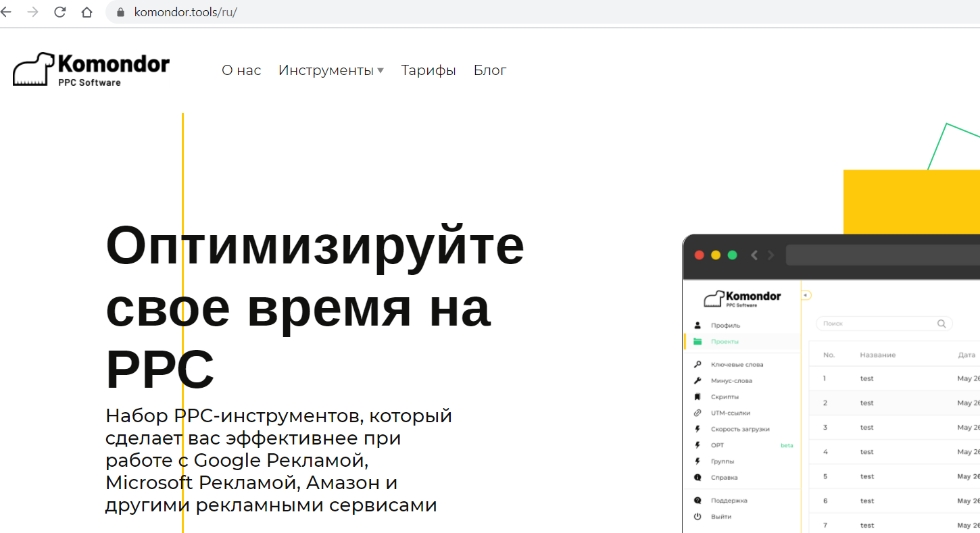Open the О нас page
980x533 pixels.
pyautogui.click(x=241, y=70)
